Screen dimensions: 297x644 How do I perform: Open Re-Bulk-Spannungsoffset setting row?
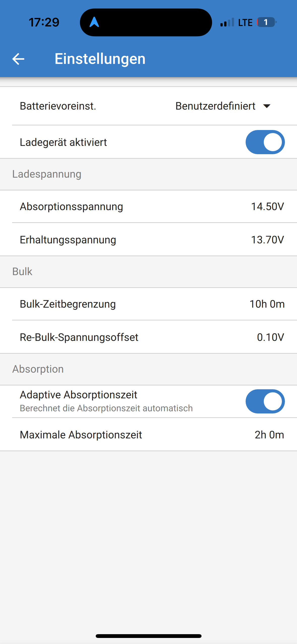(149, 337)
